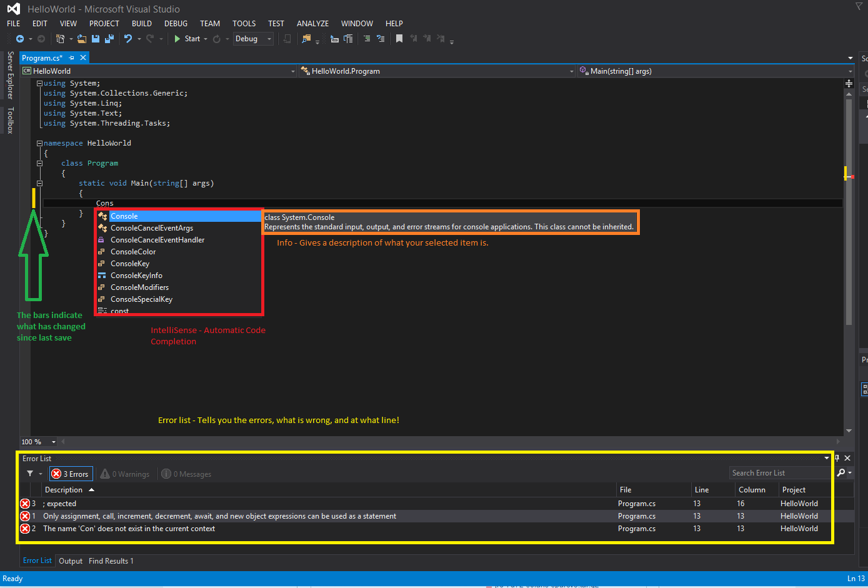
Task: Open Find in Files toolbar icon
Action: pos(306,39)
